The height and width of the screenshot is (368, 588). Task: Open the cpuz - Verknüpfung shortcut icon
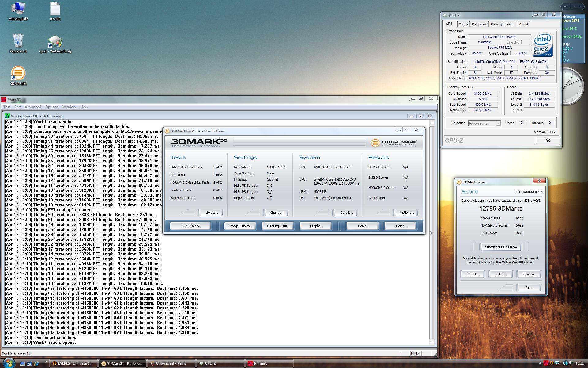[55, 44]
